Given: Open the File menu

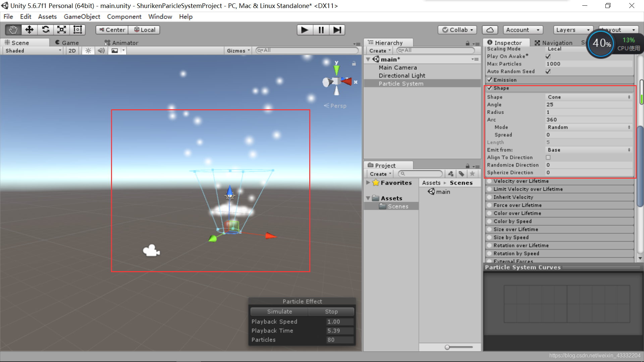Looking at the screenshot, I should (x=8, y=16).
